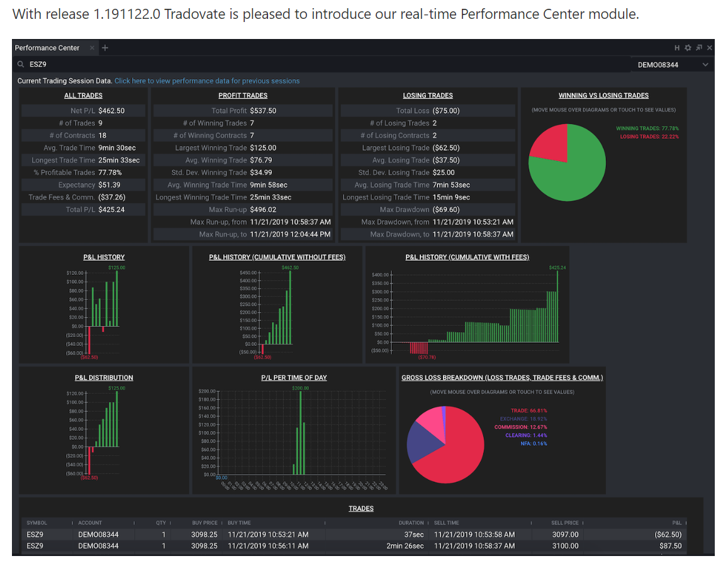The height and width of the screenshot is (573, 728).
Task: Click WINNING VS LOSING TRADES heading
Action: pos(603,96)
